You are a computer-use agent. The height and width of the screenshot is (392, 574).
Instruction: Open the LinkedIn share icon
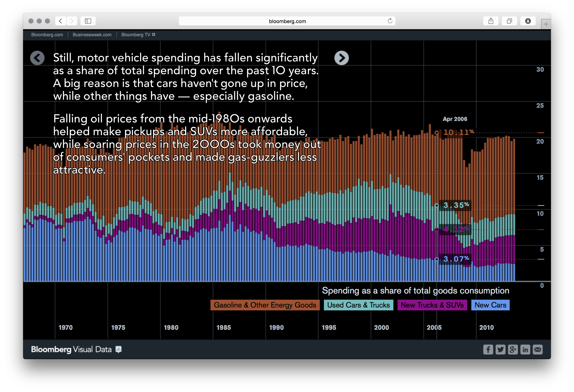pyautogui.click(x=525, y=349)
